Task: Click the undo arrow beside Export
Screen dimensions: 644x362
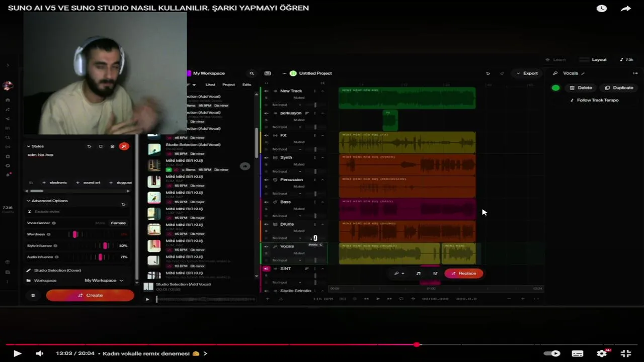Action: pos(488,73)
